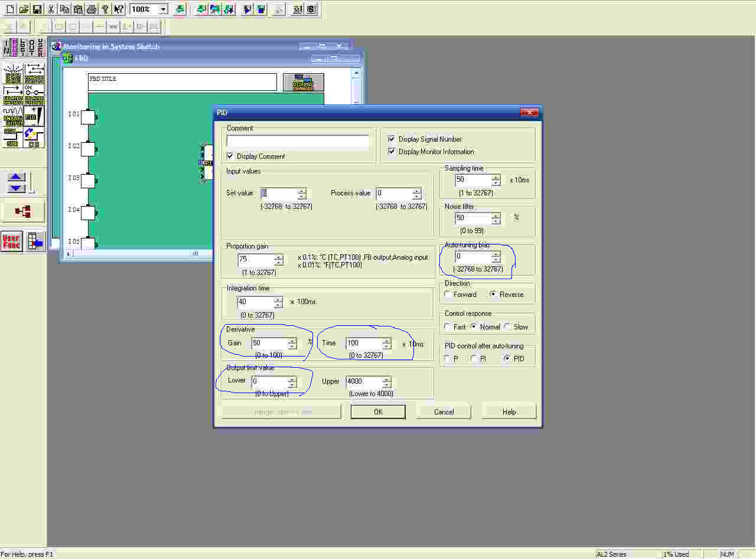
Task: Click "1% Used" in the status bar
Action: click(x=676, y=554)
